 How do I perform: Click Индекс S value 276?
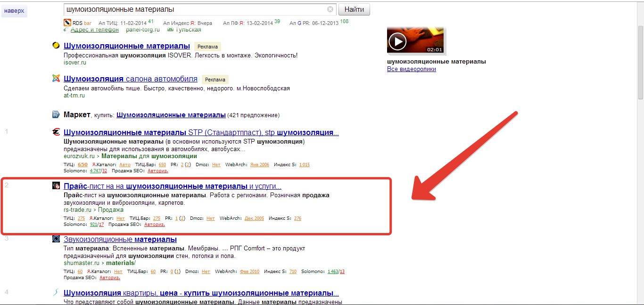(x=297, y=218)
